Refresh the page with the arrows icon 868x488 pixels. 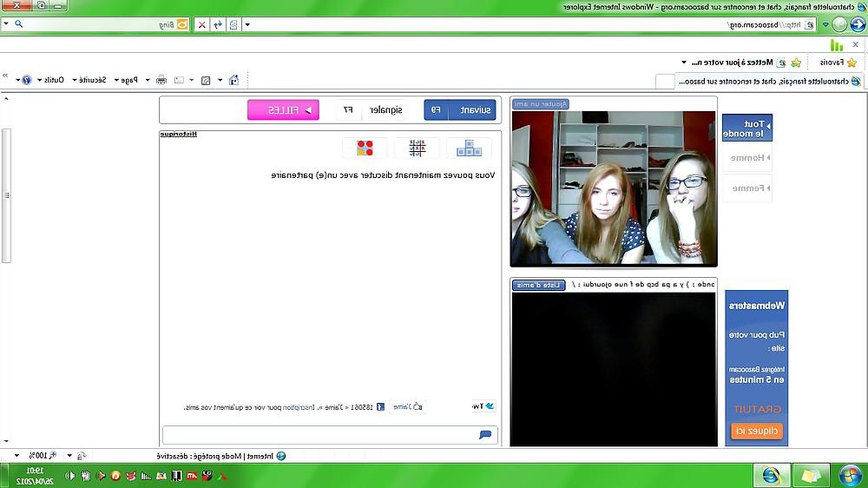coord(218,24)
